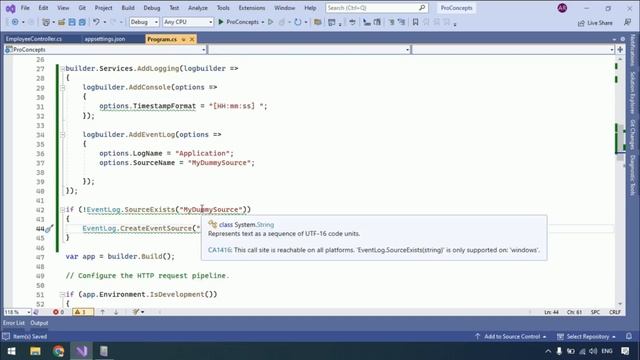Click the CA1416 link in tooltip
This screenshot has width=640, height=360.
[x=219, y=250]
